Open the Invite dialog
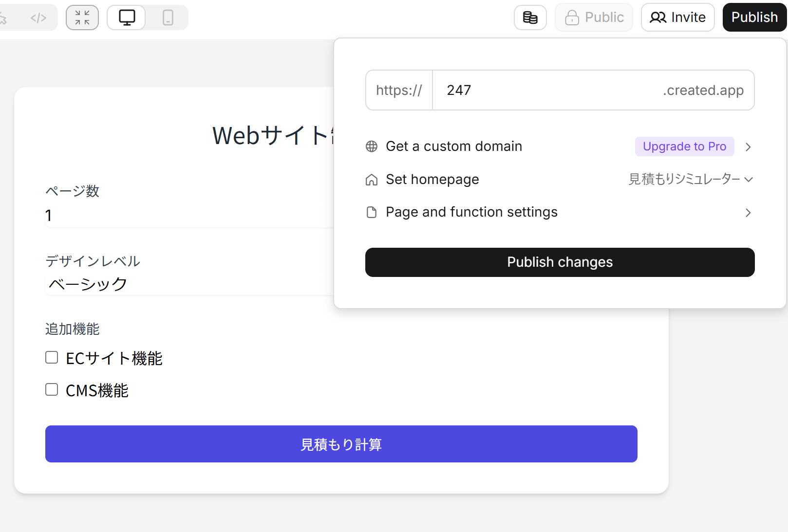 (x=677, y=17)
